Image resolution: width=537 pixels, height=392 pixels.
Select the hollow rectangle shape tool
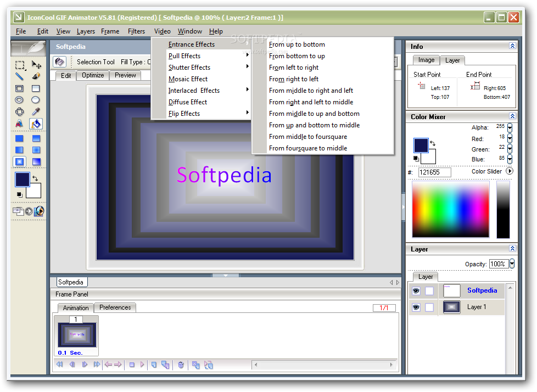click(x=20, y=88)
